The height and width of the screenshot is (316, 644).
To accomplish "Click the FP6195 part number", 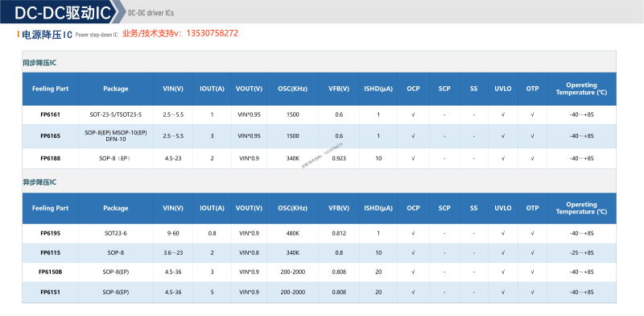I will (50, 233).
